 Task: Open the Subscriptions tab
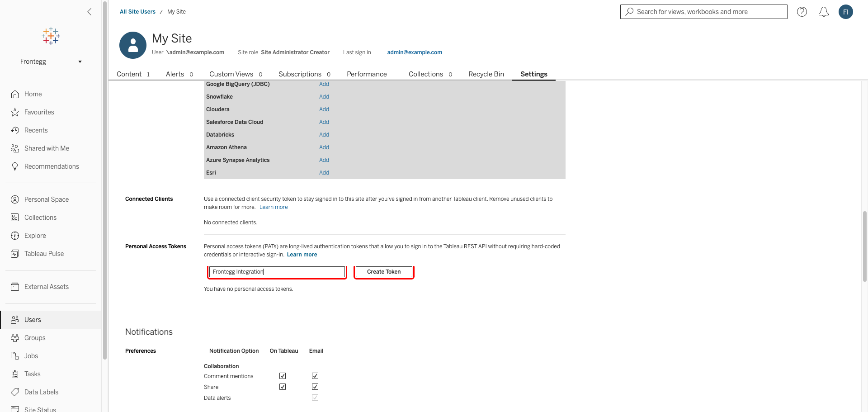coord(304,74)
